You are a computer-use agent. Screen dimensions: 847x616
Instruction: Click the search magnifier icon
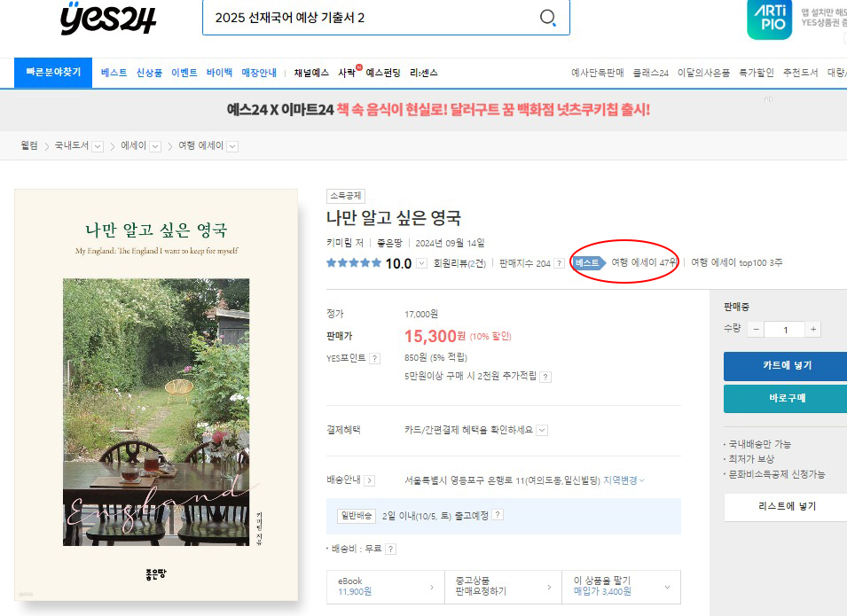(x=548, y=17)
